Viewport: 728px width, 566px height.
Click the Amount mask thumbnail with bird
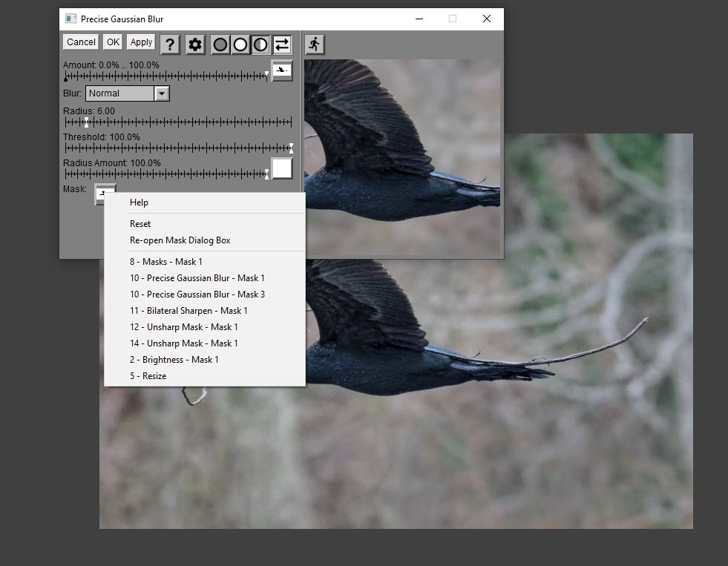[282, 70]
